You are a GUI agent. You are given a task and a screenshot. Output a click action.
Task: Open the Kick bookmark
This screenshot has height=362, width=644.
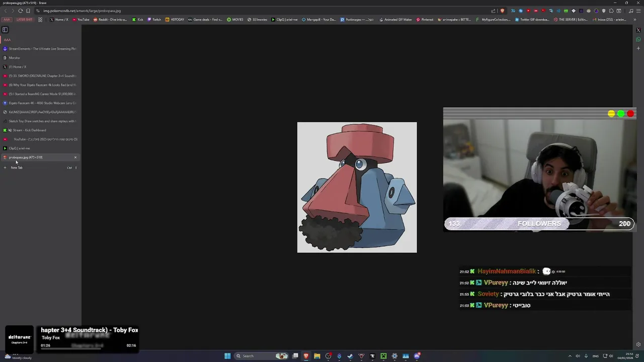138,20
